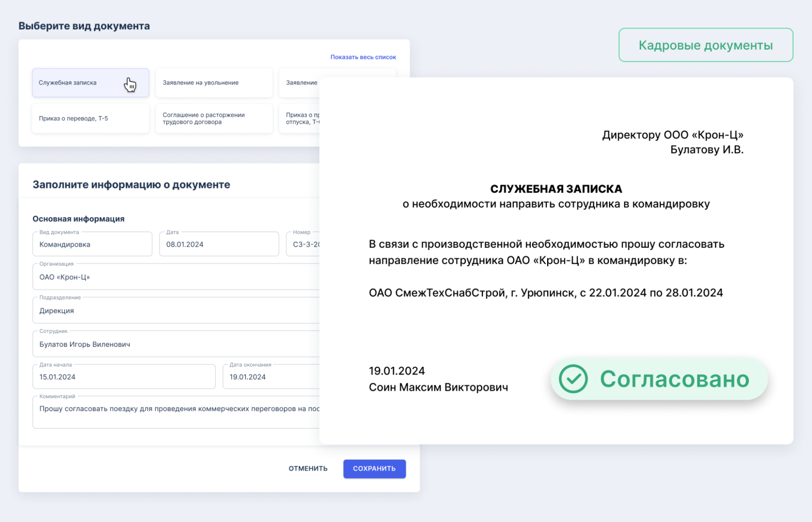Open the Организация field ОАО «Крон-Ц»
812x522 pixels.
point(175,277)
